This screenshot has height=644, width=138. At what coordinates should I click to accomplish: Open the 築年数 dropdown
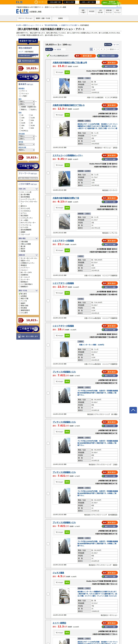click(x=27, y=144)
